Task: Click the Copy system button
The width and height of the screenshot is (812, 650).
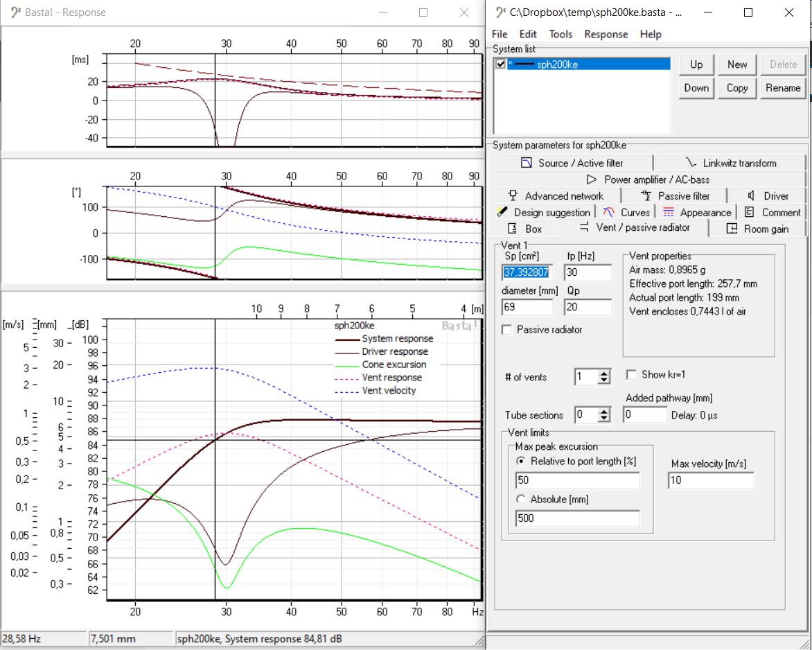Action: 736,88
